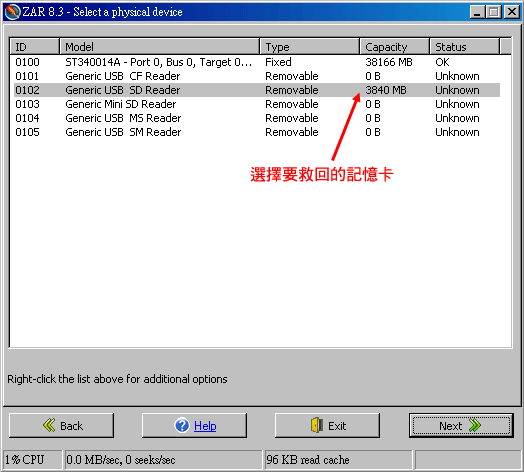Select the Generic USB SD Reader row
The height and width of the screenshot is (472, 524).
(257, 90)
